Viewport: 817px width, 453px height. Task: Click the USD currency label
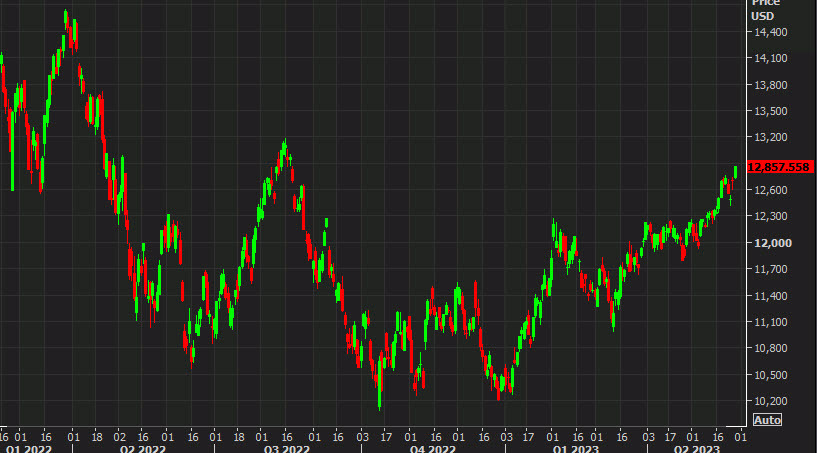coord(762,17)
